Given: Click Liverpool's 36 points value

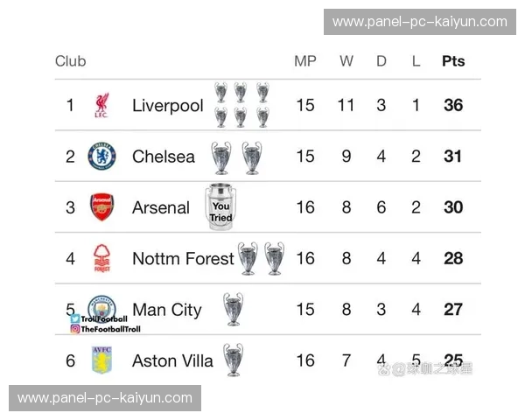Looking at the screenshot, I should [453, 106].
